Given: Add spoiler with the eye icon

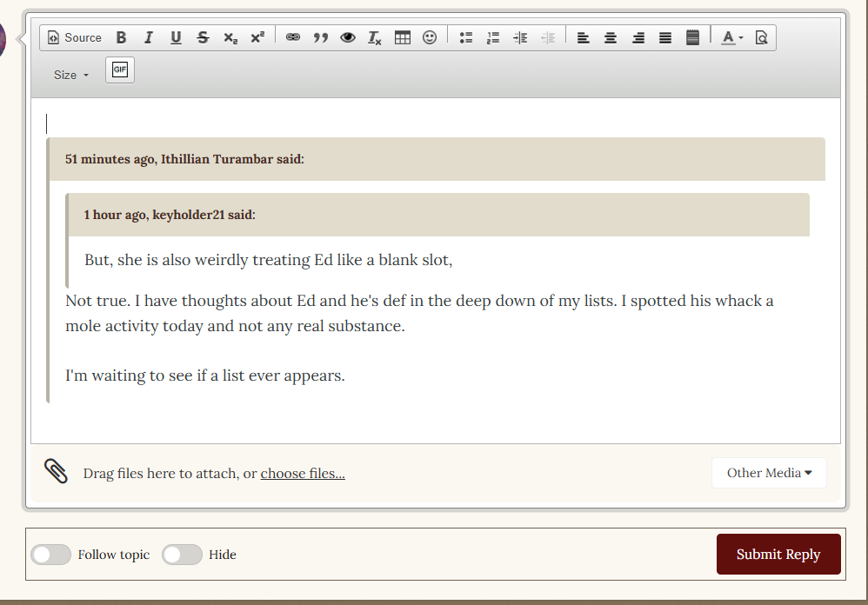Looking at the screenshot, I should (348, 37).
